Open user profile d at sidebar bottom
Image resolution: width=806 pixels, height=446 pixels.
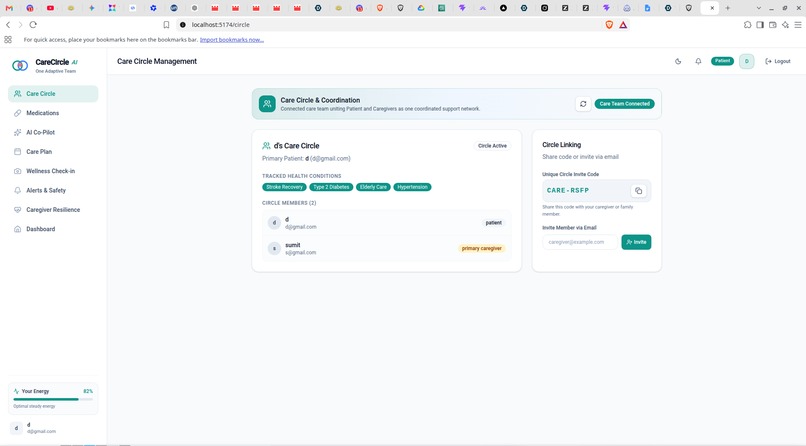pos(53,428)
